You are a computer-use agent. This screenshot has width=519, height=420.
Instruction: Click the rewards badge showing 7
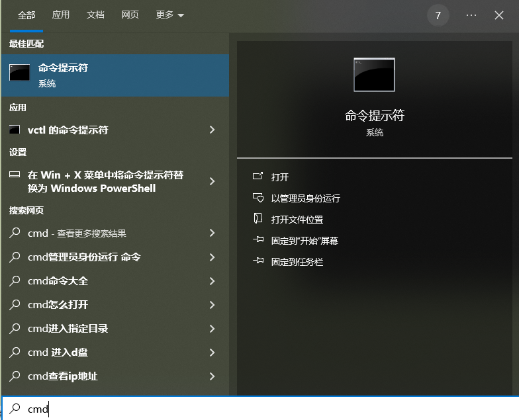point(438,15)
